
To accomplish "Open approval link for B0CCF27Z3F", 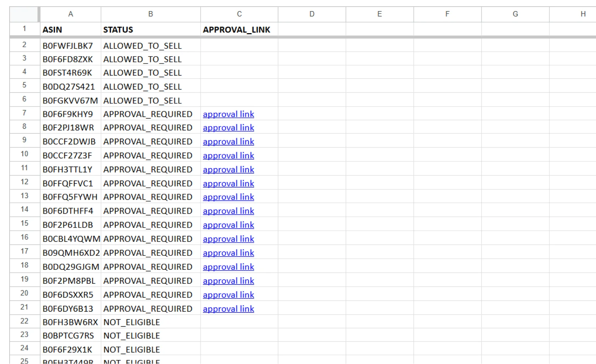I will pyautogui.click(x=228, y=156).
